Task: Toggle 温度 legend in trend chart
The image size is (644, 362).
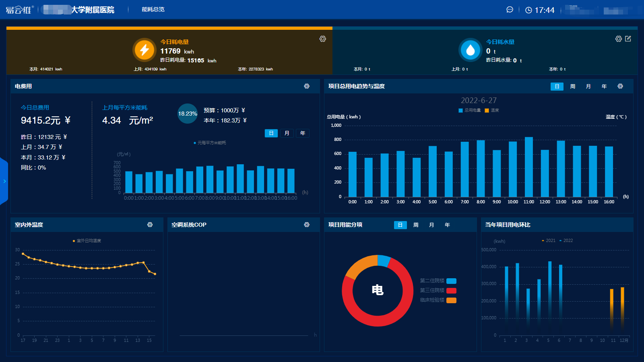Action: [492, 110]
